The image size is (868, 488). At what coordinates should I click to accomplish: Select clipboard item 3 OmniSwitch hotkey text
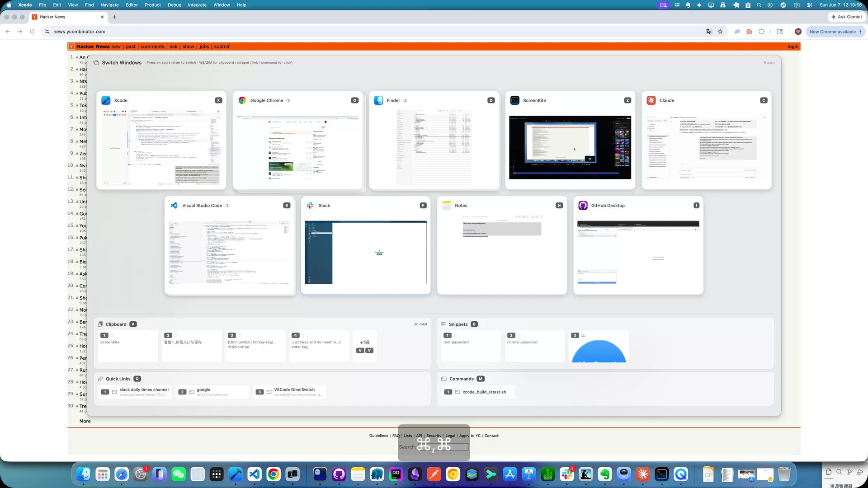(255, 346)
